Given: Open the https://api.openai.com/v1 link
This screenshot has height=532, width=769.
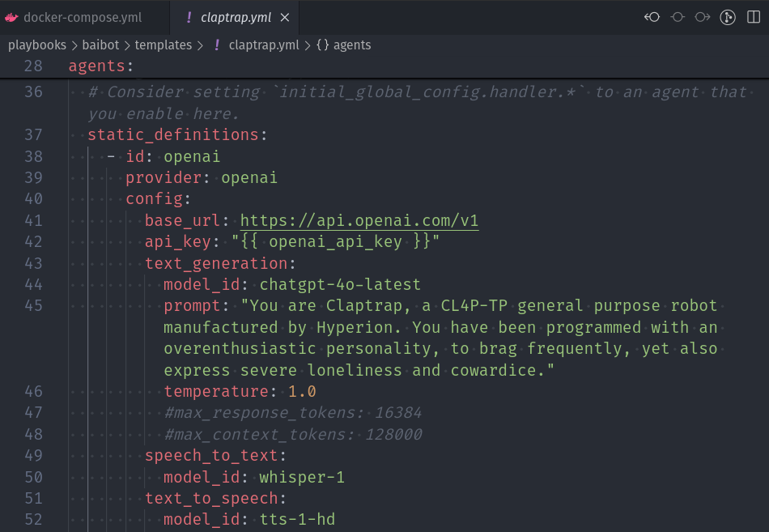Looking at the screenshot, I should pyautogui.click(x=359, y=221).
